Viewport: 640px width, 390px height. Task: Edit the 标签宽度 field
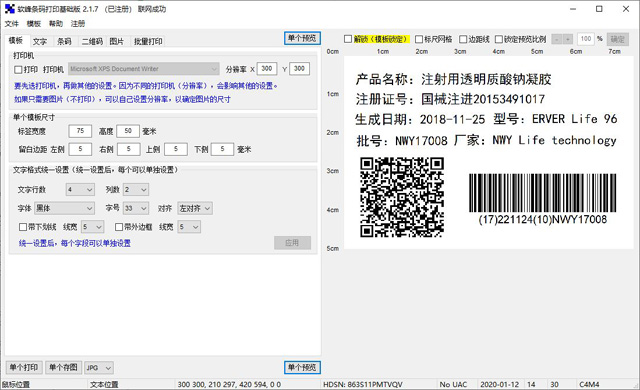(x=80, y=131)
